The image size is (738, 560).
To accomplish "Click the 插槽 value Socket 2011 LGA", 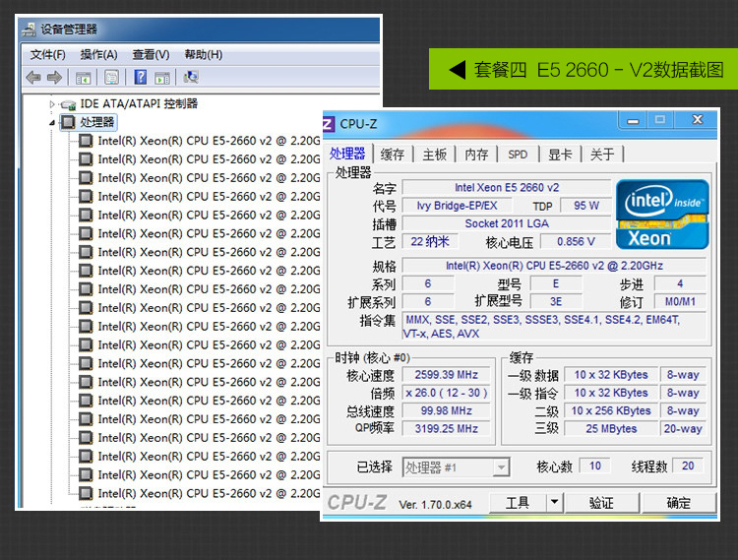I will (x=507, y=223).
